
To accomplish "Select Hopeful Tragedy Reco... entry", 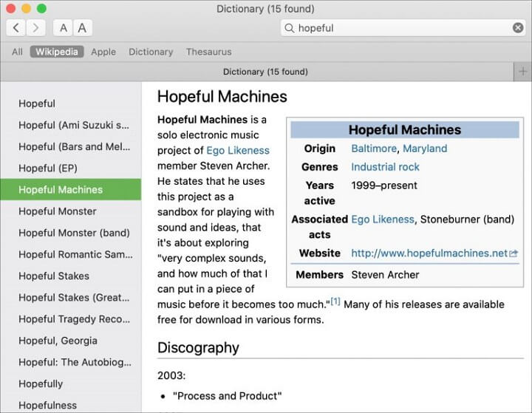I will point(71,319).
